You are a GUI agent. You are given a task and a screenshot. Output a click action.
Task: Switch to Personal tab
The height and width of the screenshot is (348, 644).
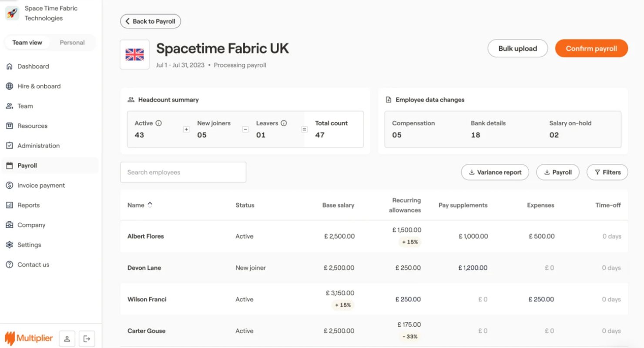coord(72,43)
